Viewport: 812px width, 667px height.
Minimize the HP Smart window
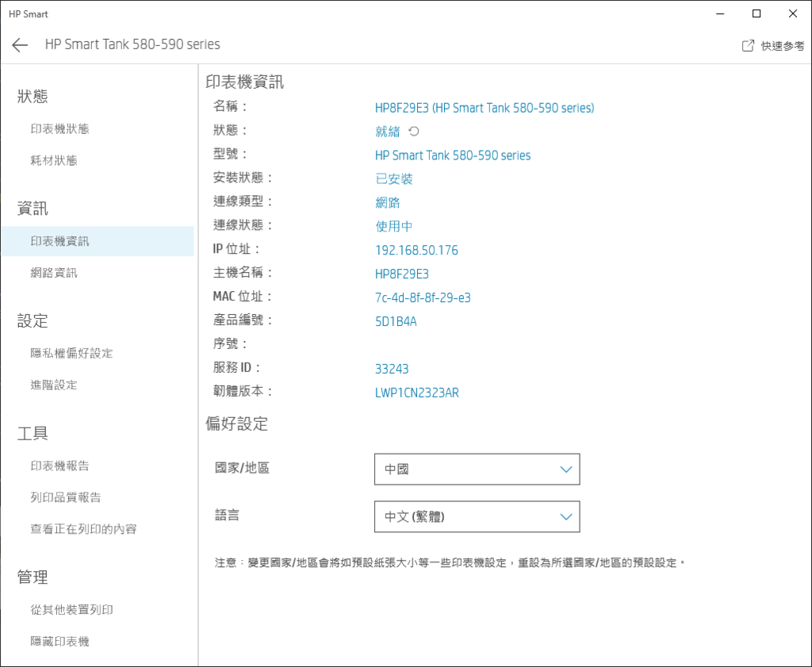point(720,14)
